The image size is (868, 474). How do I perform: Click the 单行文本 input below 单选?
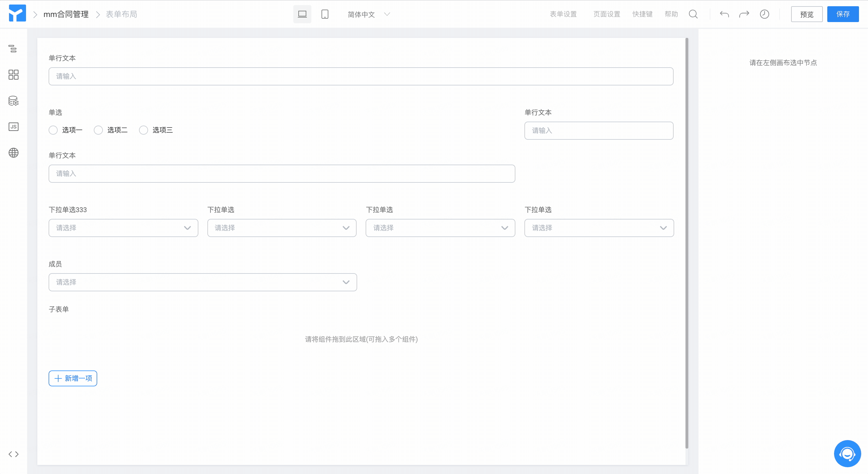(x=282, y=174)
